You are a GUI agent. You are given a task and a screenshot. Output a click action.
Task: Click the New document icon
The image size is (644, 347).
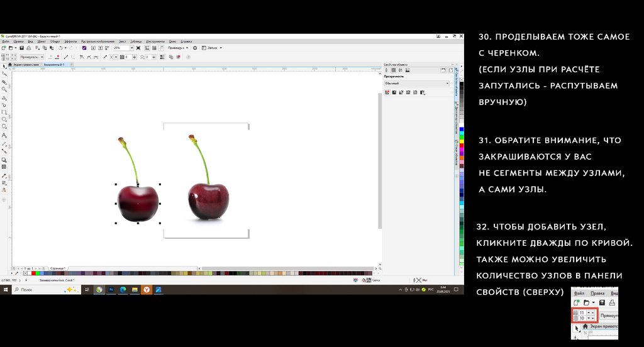(x=3, y=48)
